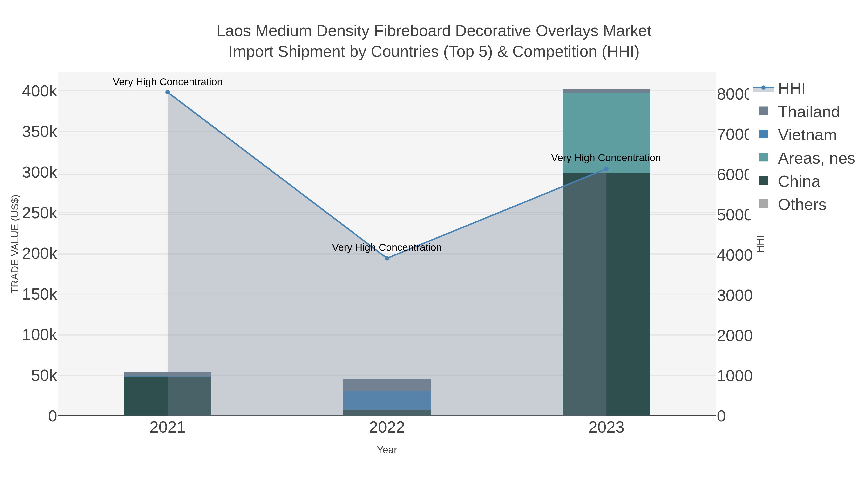Select the 2023 HHI data point
Screen dimensions: 868x488
coord(606,169)
